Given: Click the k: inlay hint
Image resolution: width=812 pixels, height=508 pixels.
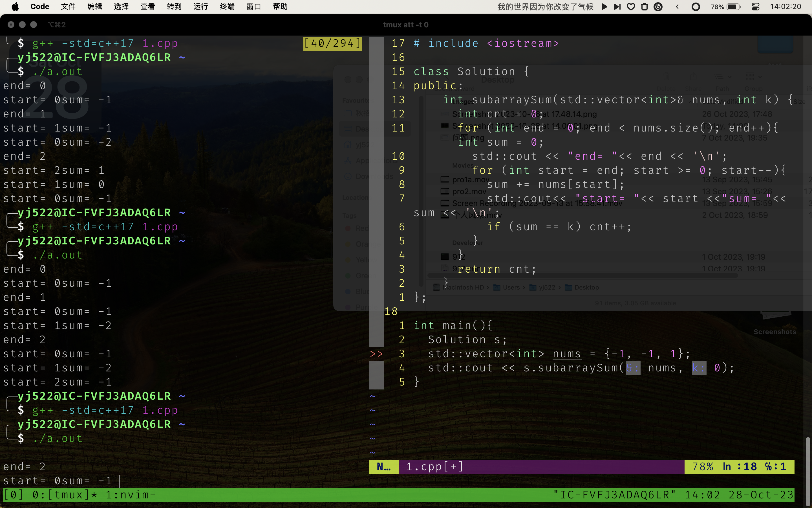Looking at the screenshot, I should [699, 368].
